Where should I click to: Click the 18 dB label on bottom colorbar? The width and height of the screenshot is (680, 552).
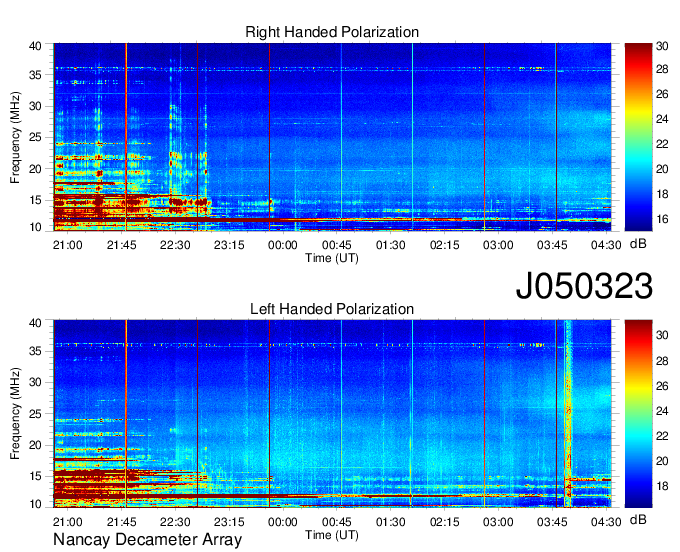662,486
